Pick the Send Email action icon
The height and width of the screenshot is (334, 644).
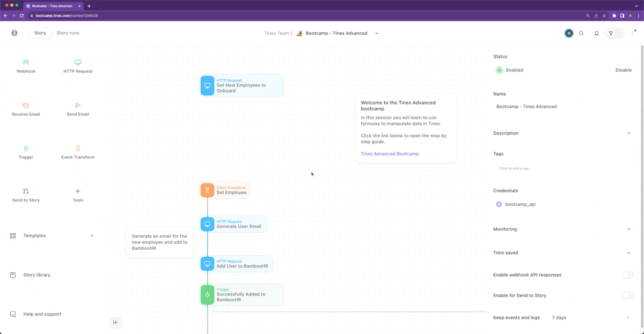coord(78,106)
